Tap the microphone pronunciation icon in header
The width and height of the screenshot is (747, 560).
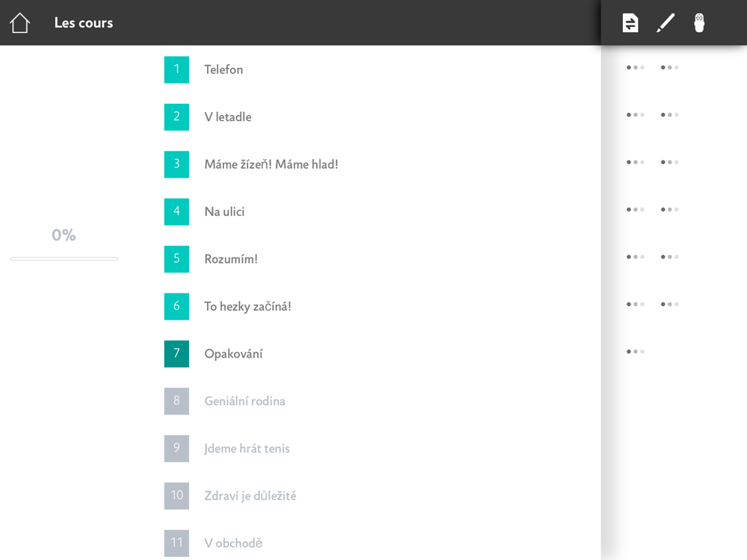699,23
